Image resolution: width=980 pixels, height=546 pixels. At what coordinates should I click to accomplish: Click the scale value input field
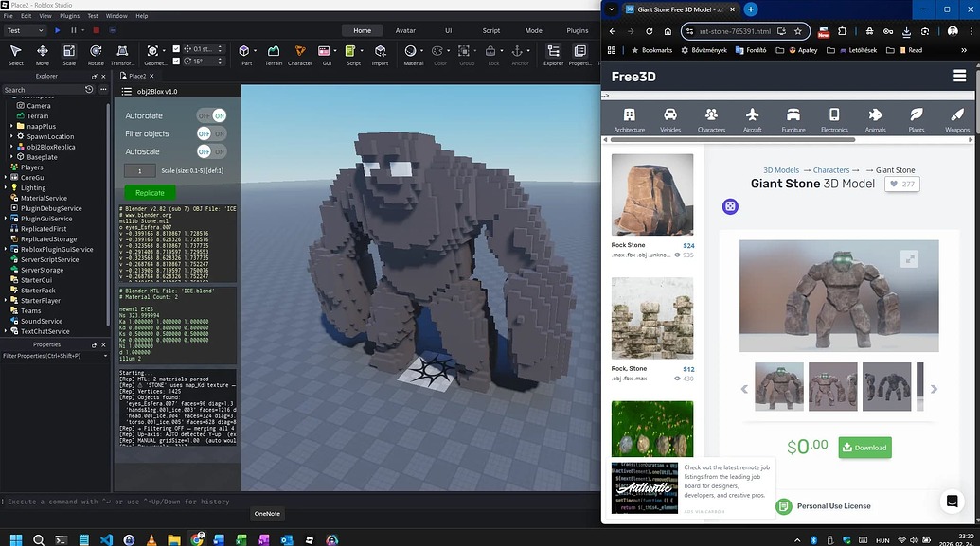coord(139,170)
